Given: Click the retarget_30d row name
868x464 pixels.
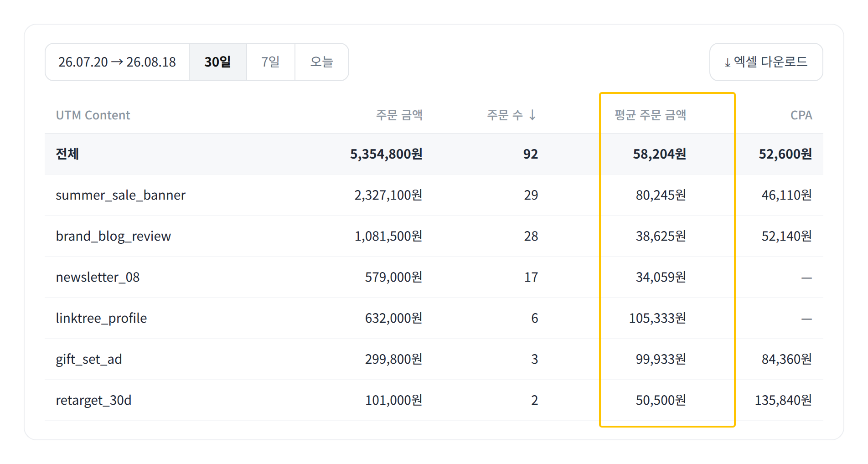Looking at the screenshot, I should click(93, 401).
